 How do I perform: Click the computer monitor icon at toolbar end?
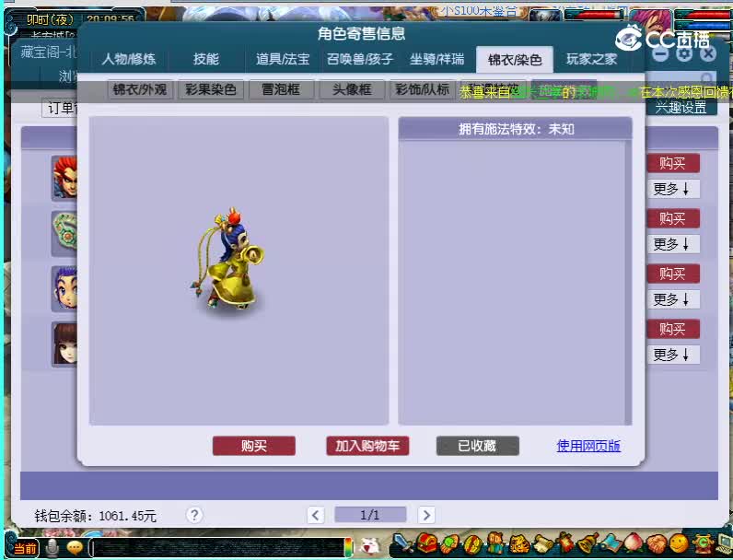coord(724,544)
